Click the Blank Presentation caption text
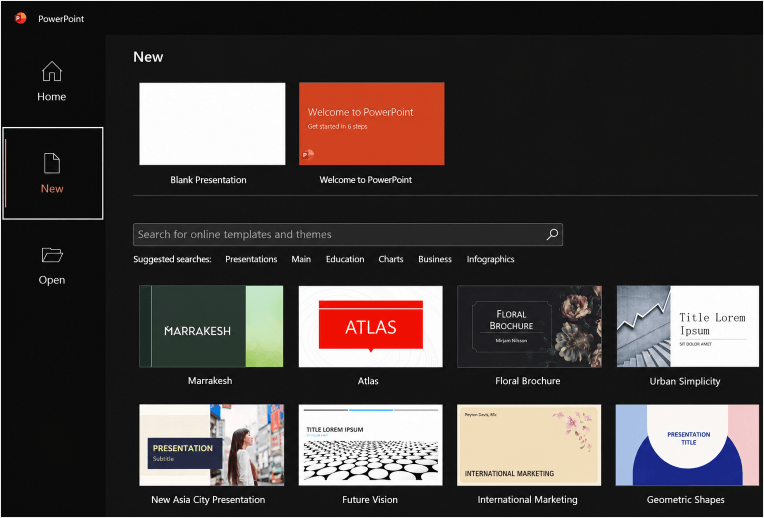Image resolution: width=764 pixels, height=518 pixels. 208,180
